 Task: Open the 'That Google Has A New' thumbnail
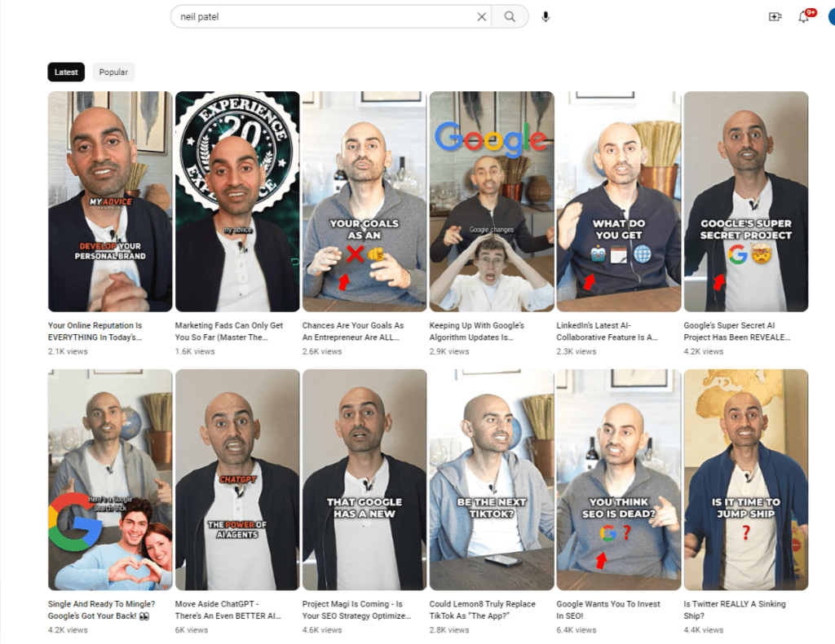tap(364, 480)
